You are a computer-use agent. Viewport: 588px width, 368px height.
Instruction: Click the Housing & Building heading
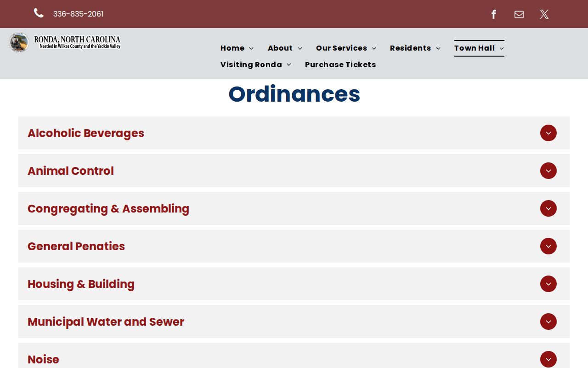[x=81, y=284]
